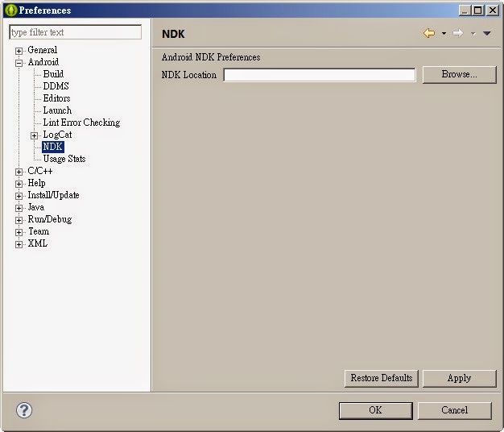Collapse the Android tree node

tap(19, 63)
